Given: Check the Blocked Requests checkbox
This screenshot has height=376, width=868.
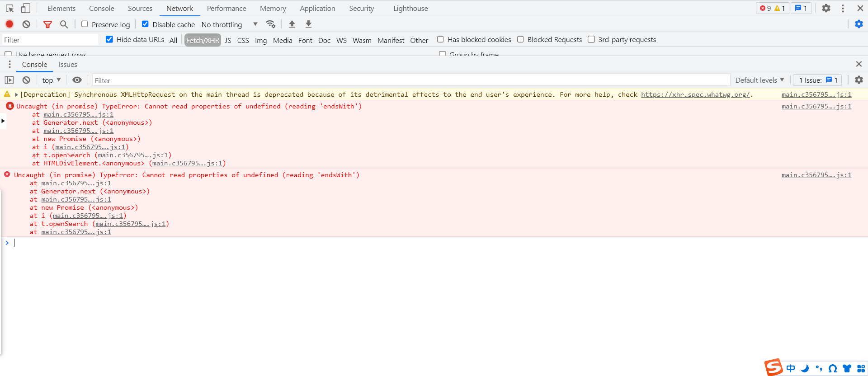Looking at the screenshot, I should (x=520, y=40).
